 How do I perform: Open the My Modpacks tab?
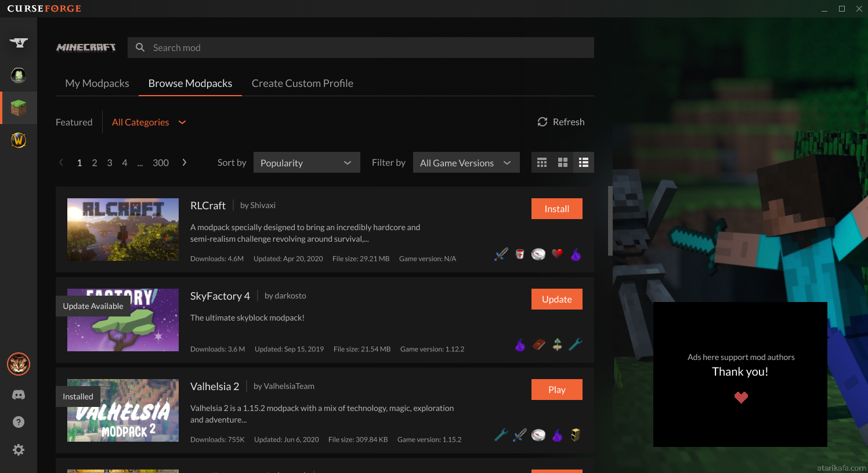tap(97, 83)
